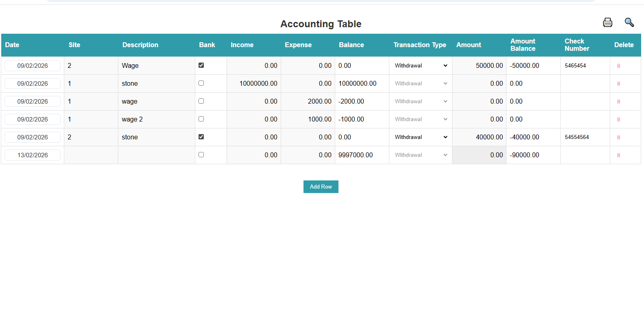Uncheck Bank for stone row, site 2
The height and width of the screenshot is (319, 644).
[201, 137]
